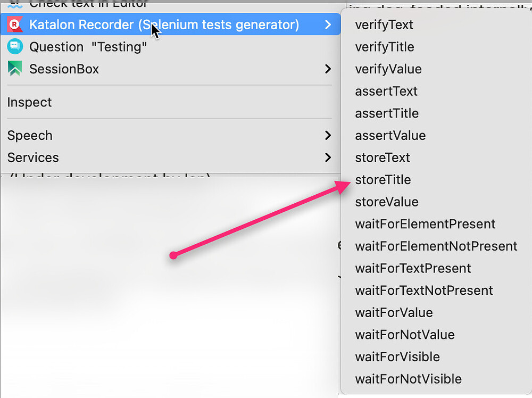Choose waitForTextNotPresent command
Viewport: 532px width, 398px height.
click(424, 291)
